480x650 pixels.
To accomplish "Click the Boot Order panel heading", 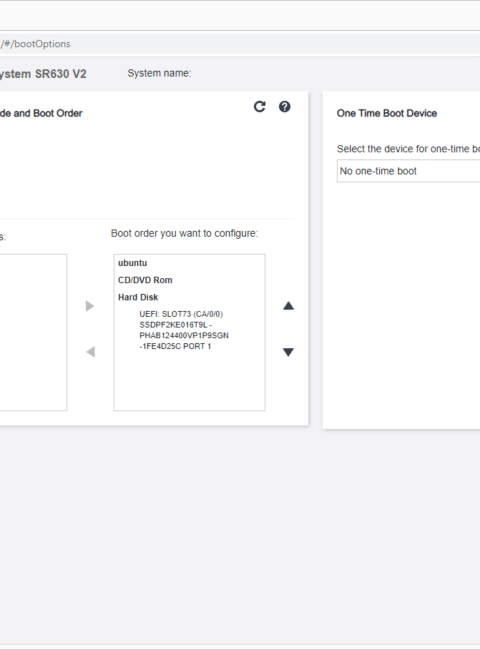I will [x=41, y=113].
